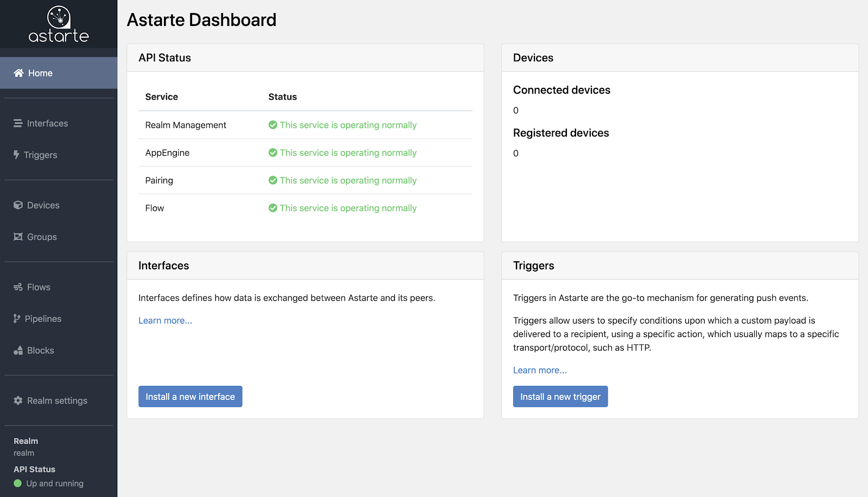Click the Groups icon in sidebar
Viewport: 868px width, 497px height.
click(17, 237)
